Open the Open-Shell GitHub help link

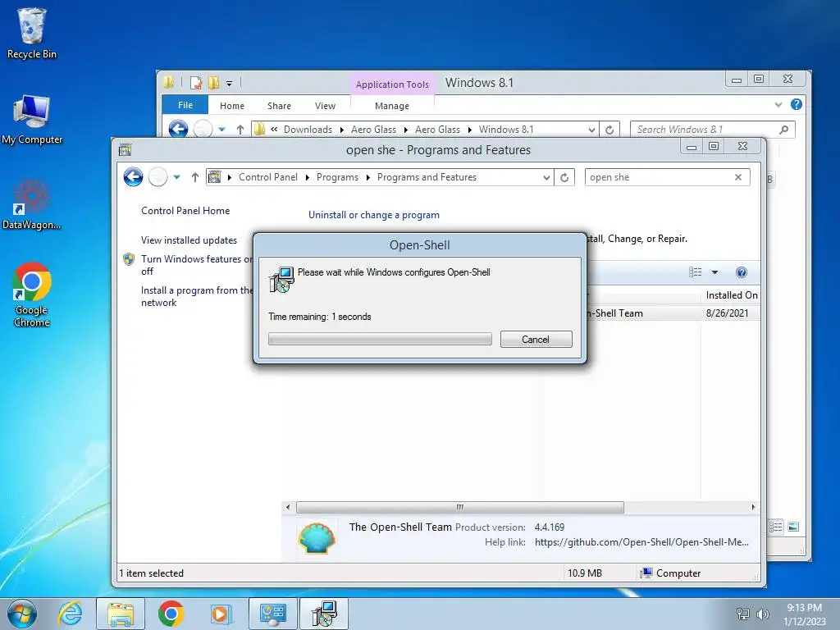pyautogui.click(x=641, y=542)
